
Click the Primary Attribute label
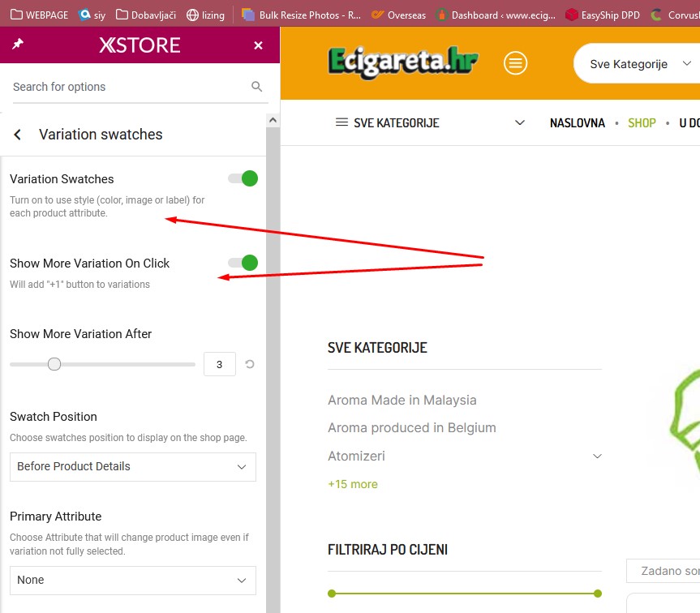pyautogui.click(x=55, y=517)
